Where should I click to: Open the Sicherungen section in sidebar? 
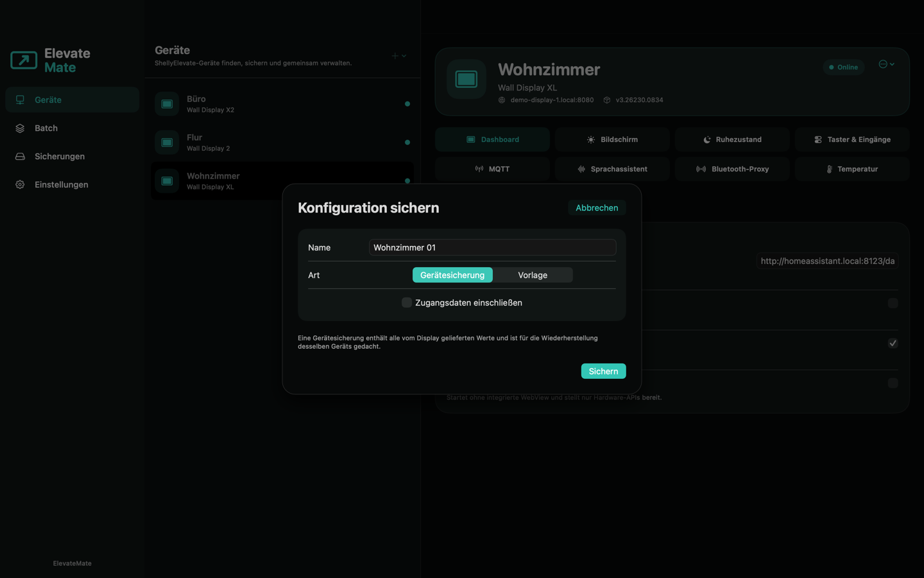click(x=72, y=156)
